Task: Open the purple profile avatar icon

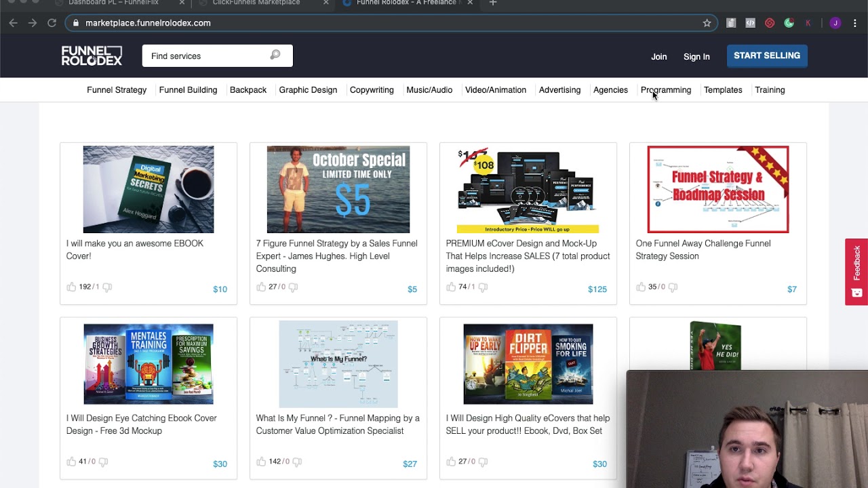Action: click(x=835, y=23)
